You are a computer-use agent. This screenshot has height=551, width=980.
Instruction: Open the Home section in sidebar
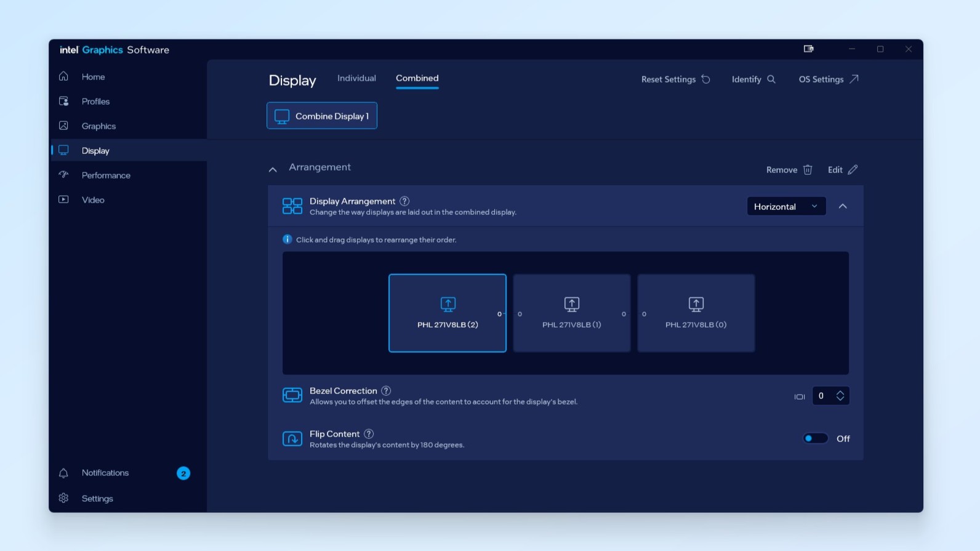pos(128,77)
